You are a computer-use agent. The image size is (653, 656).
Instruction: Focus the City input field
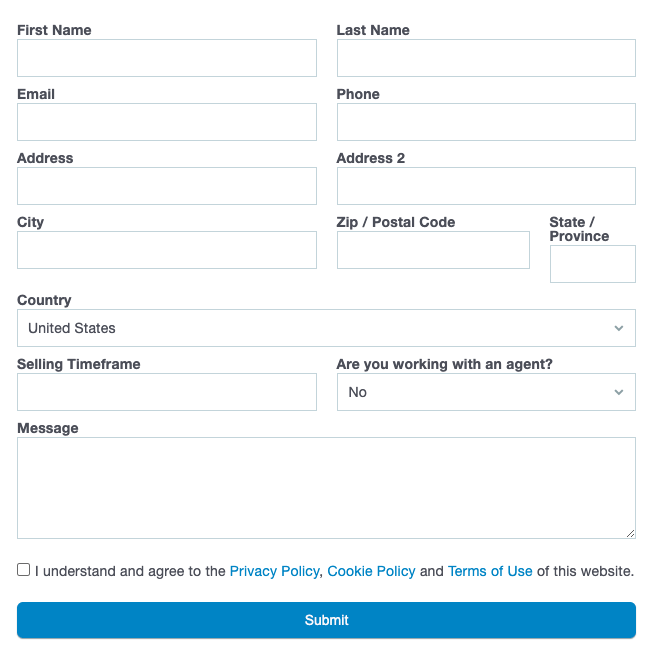[167, 250]
